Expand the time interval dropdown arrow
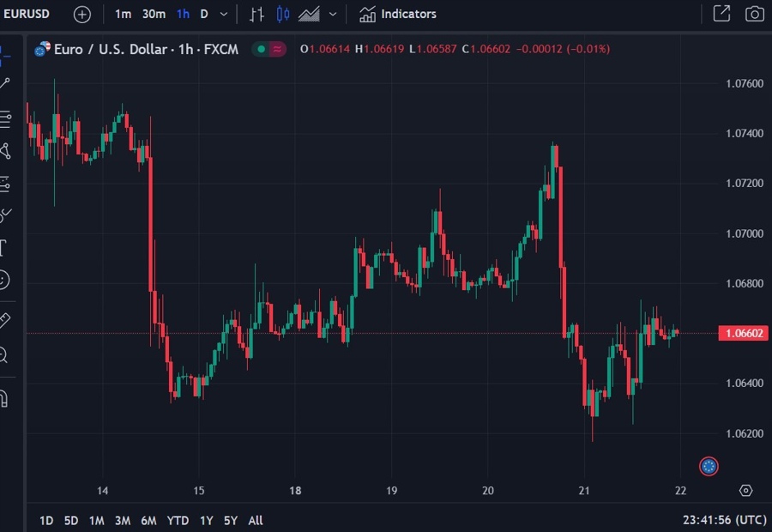The height and width of the screenshot is (532, 772). pyautogui.click(x=224, y=14)
